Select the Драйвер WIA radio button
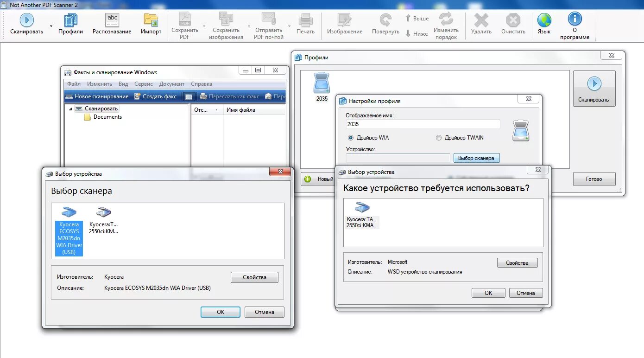644x358 pixels. point(351,138)
